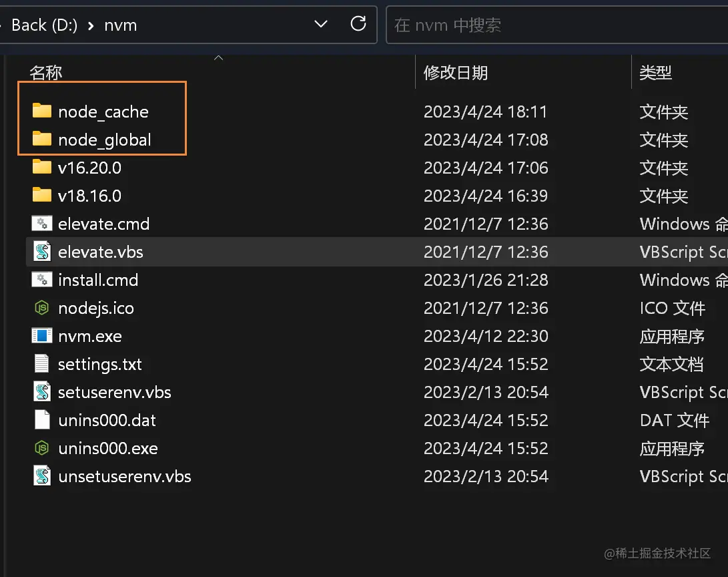Image resolution: width=728 pixels, height=577 pixels.
Task: Click 应用程序 type in unins000.exe row
Action: click(x=672, y=448)
